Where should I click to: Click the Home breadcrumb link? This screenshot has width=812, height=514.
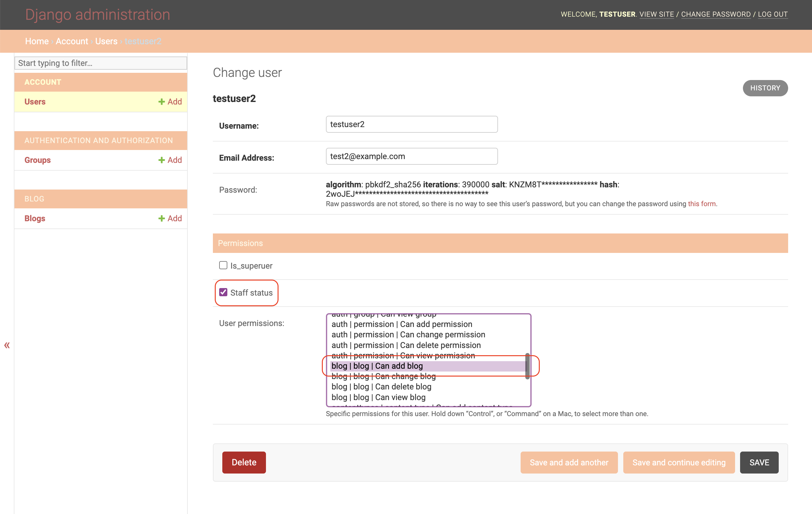(x=37, y=41)
